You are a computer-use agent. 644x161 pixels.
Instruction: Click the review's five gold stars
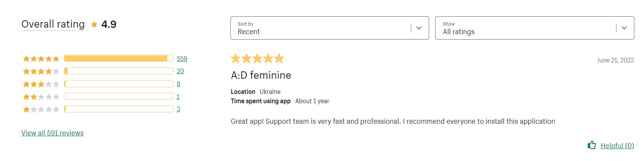coord(258,59)
